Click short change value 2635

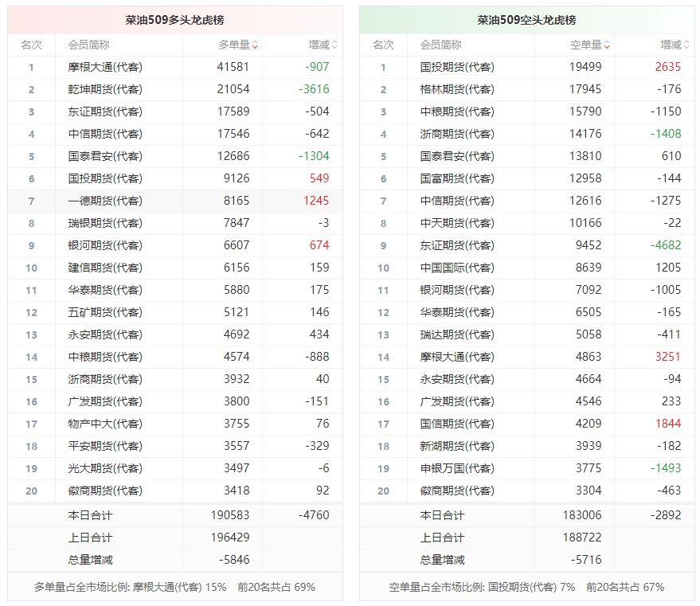point(668,67)
